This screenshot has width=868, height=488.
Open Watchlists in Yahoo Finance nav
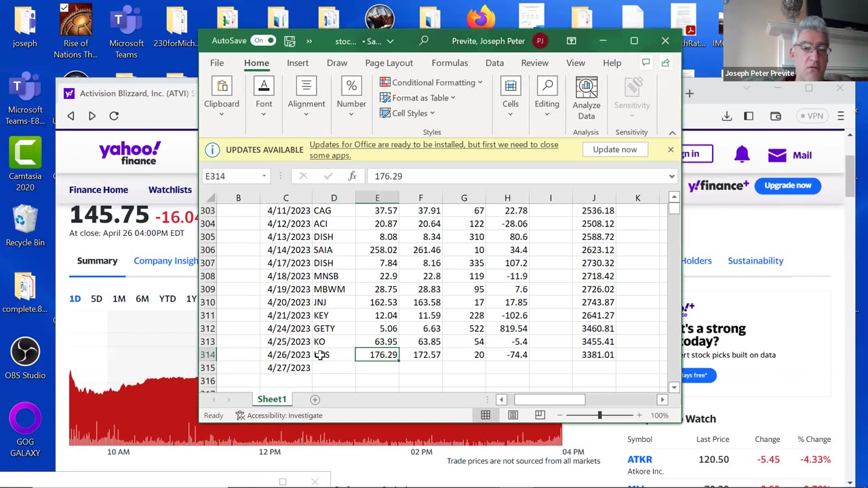[x=170, y=190]
